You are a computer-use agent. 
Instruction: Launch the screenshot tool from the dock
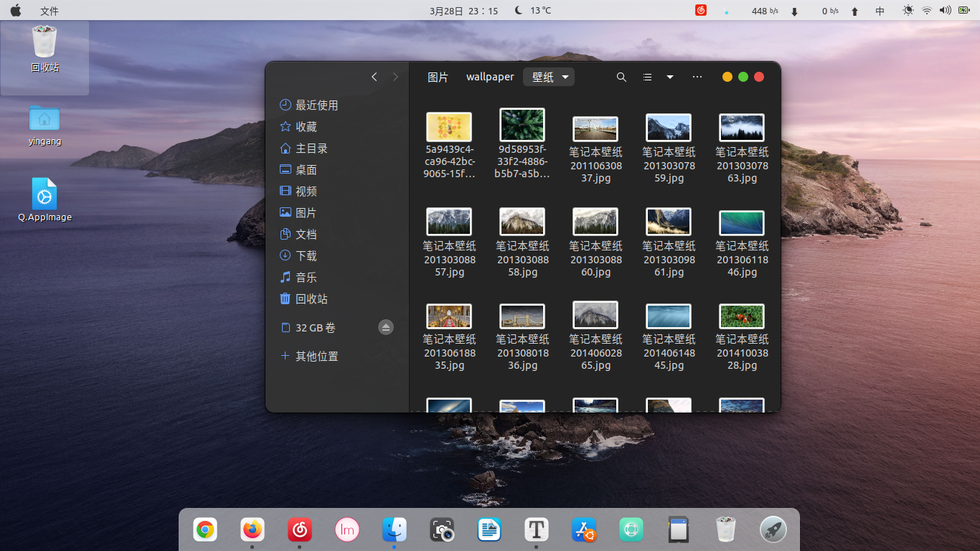[x=442, y=529]
